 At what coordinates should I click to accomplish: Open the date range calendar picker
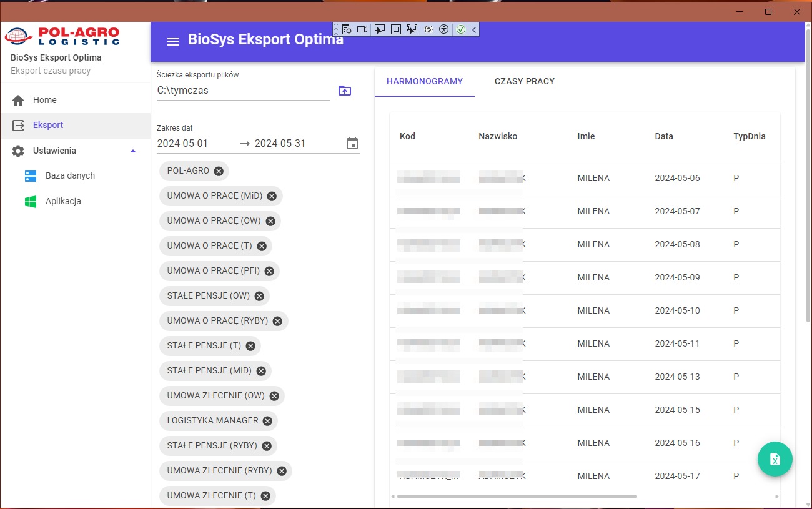[x=352, y=144]
